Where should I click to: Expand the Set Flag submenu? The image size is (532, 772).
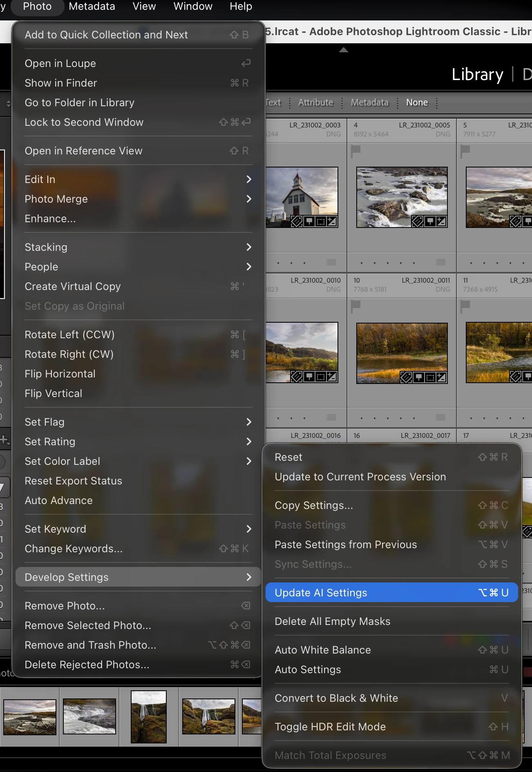[x=138, y=422]
